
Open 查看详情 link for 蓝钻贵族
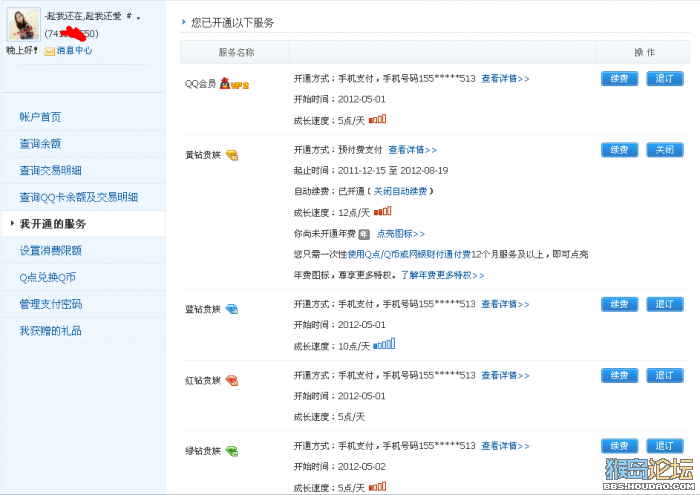tap(505, 304)
